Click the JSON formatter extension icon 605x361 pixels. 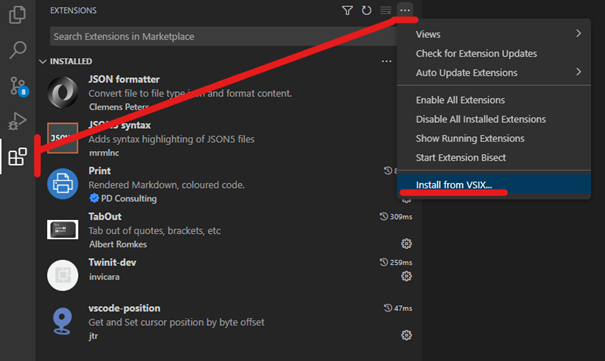[63, 92]
